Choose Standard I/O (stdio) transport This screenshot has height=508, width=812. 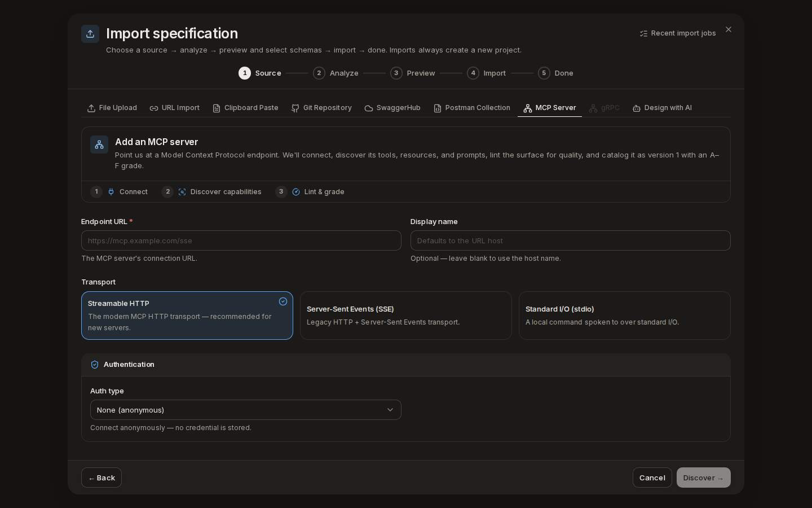pos(625,316)
